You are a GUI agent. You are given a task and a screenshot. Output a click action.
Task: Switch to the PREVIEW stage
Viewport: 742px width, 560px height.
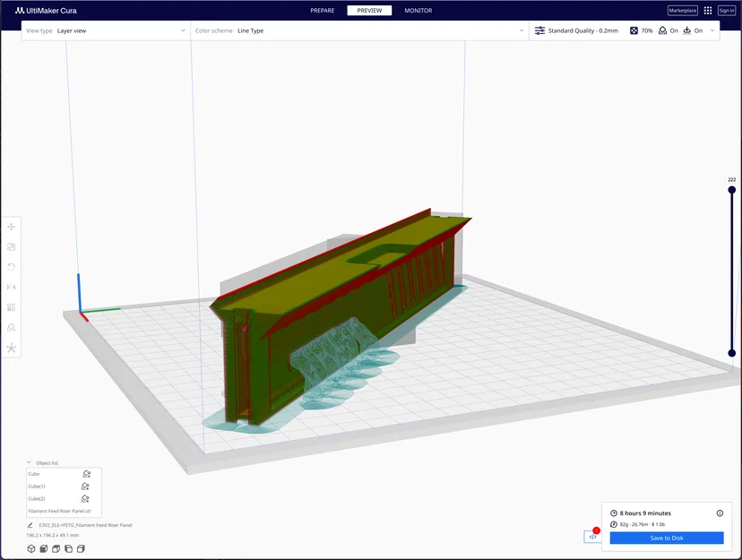[x=369, y=11]
